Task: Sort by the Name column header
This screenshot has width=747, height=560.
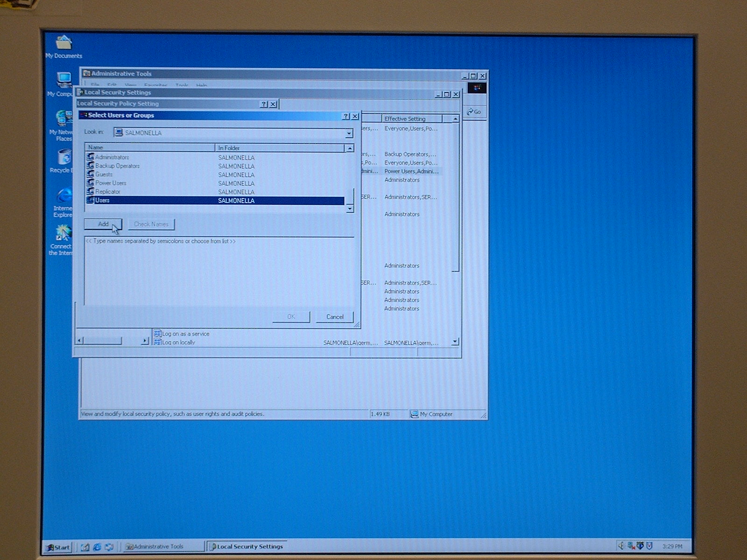Action: [x=149, y=148]
